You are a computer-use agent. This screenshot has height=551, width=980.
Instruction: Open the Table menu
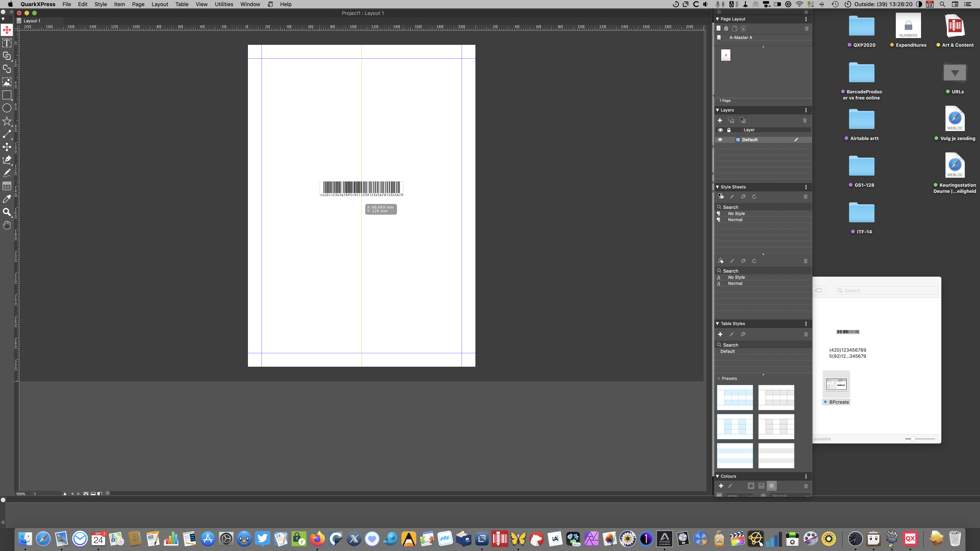pos(182,4)
